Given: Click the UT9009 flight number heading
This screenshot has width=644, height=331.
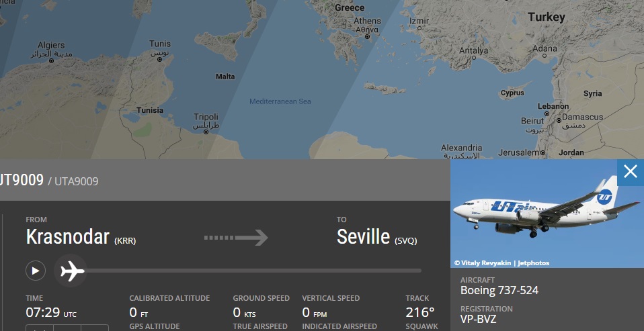Looking at the screenshot, I should click(x=22, y=180).
